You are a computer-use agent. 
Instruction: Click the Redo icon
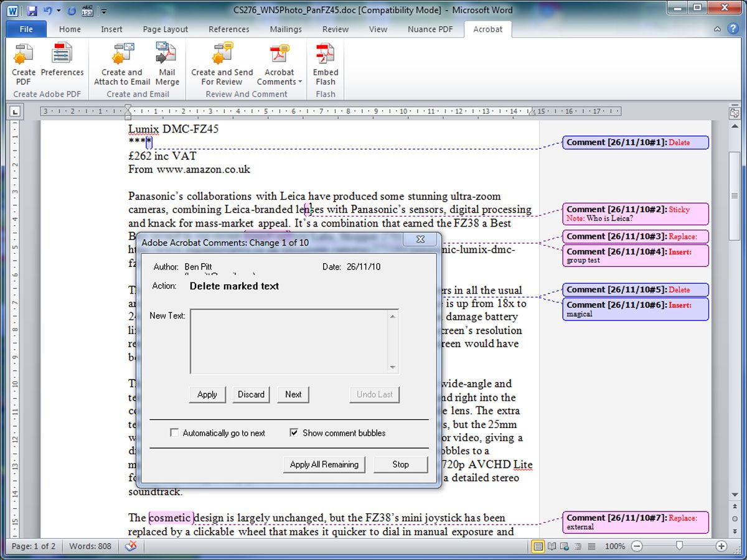tap(72, 11)
